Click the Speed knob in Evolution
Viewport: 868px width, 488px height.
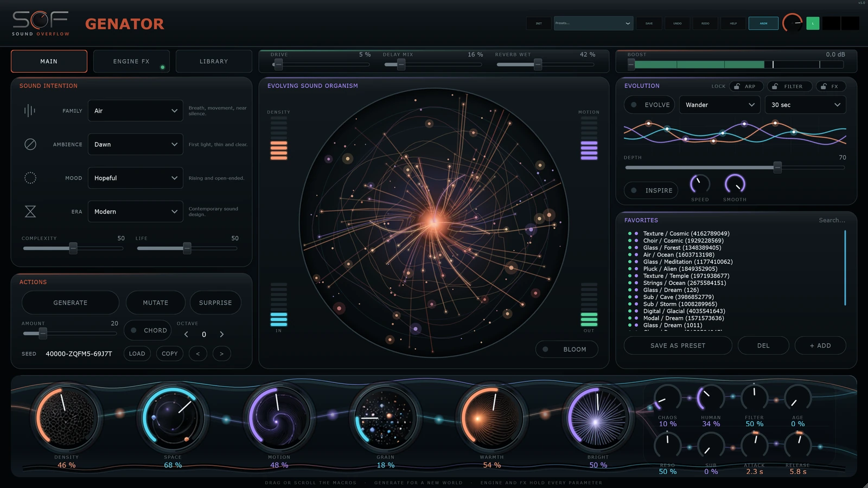click(x=700, y=185)
